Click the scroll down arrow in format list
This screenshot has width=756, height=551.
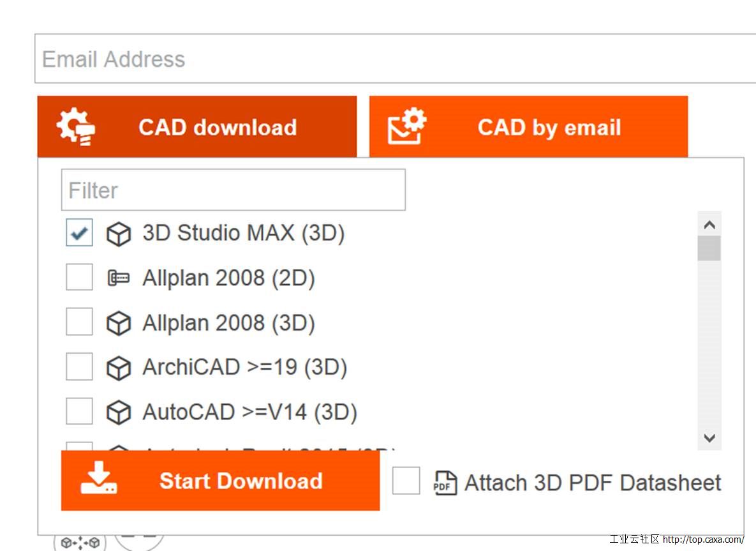point(709,438)
